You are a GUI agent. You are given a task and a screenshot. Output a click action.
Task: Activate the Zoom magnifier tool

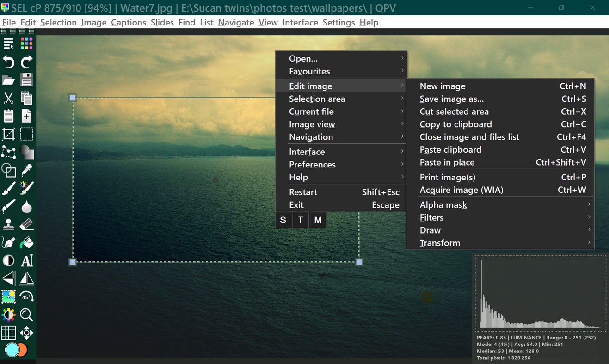coord(26,315)
